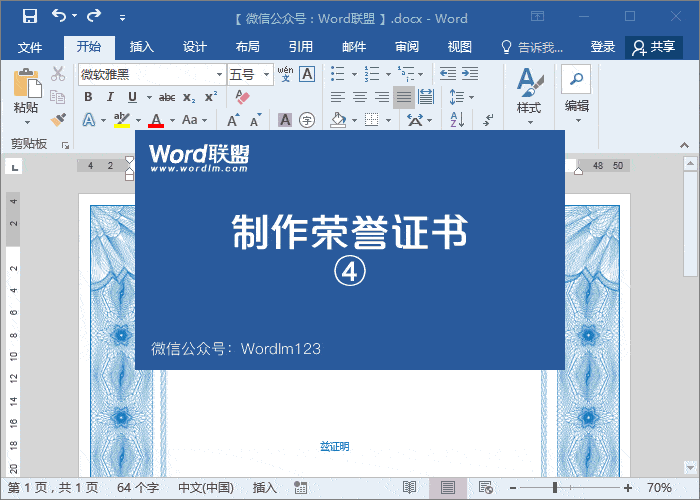Open the 剪贴板 dialog launcher
The height and width of the screenshot is (500, 700).
[x=66, y=145]
